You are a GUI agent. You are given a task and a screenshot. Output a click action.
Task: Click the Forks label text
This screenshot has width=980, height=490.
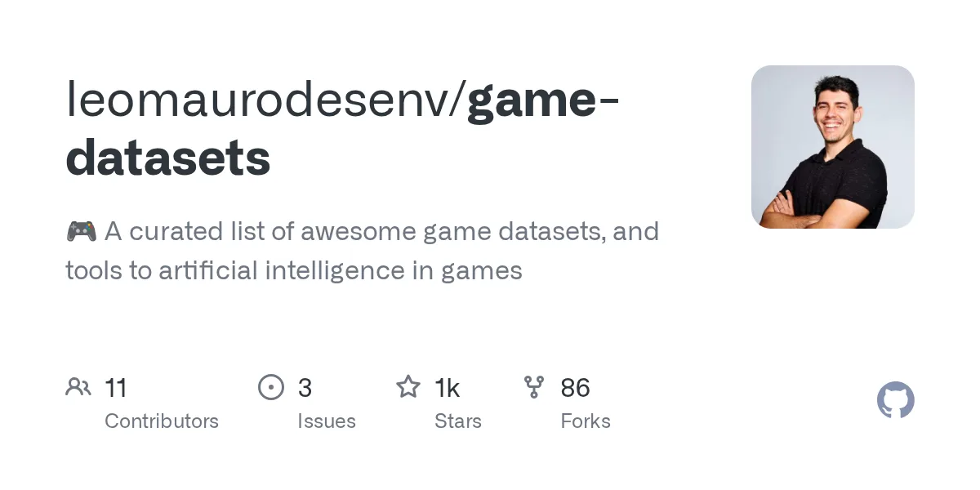[x=586, y=421]
